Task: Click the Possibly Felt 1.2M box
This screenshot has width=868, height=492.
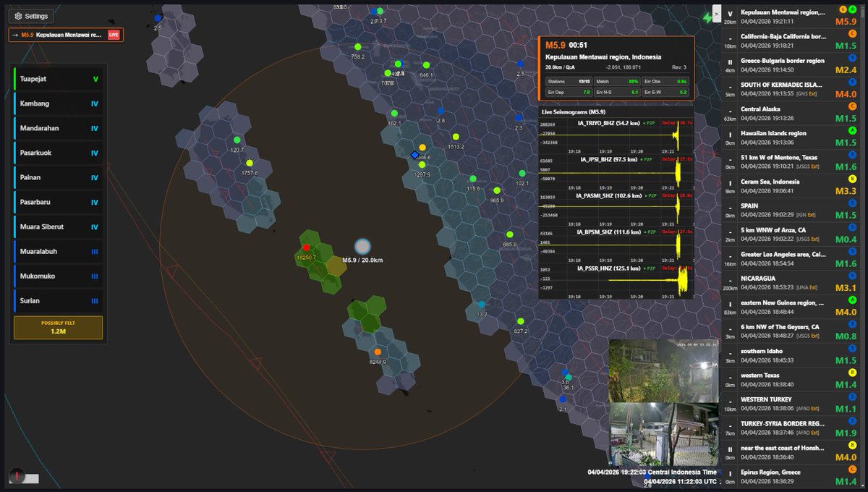Action: point(59,328)
